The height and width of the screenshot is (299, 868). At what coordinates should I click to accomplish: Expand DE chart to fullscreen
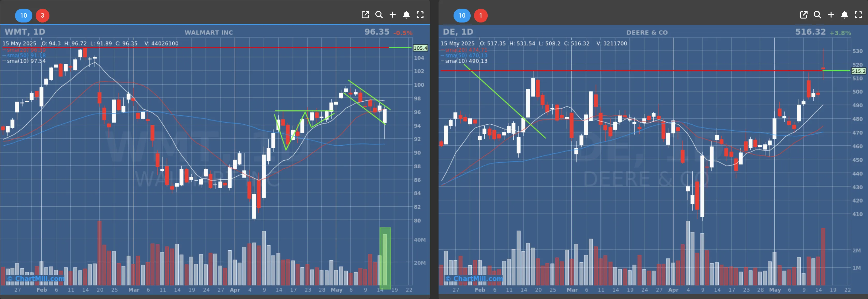pos(858,15)
